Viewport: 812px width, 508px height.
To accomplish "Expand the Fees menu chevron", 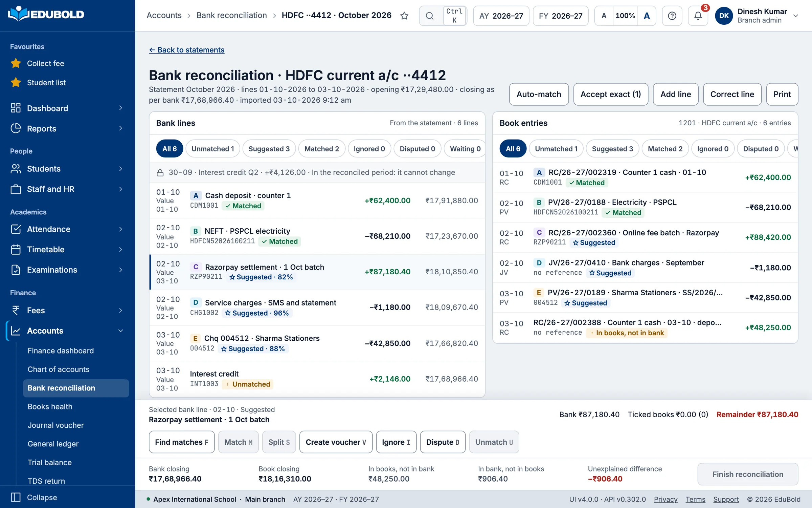I will 120,310.
